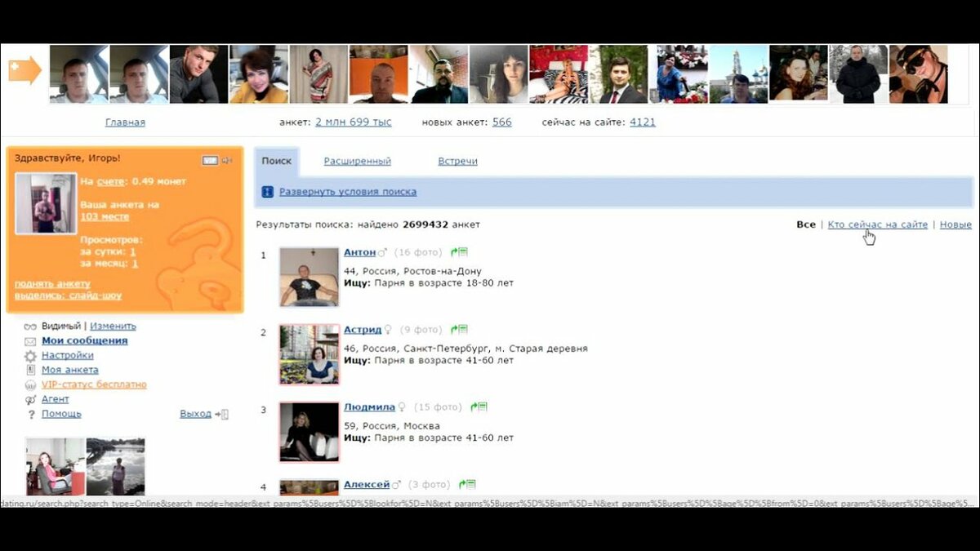Viewport: 980px width, 551px height.
Task: Click the glasses icon next to Видимый
Action: 30,327
